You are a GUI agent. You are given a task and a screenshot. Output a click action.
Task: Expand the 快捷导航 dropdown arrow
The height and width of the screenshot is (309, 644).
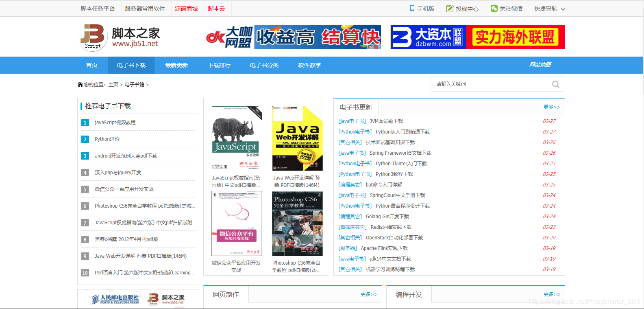[x=563, y=9]
